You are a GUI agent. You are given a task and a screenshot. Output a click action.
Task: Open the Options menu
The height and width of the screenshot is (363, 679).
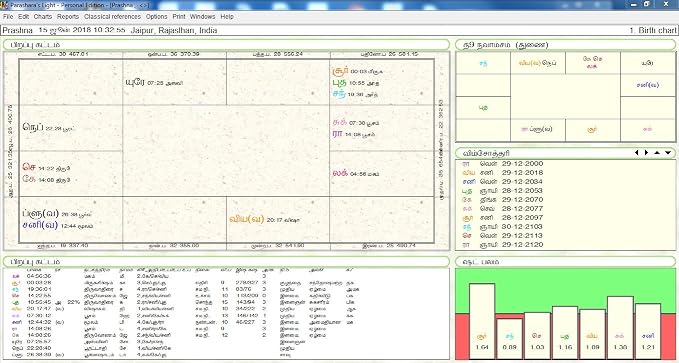click(x=156, y=16)
